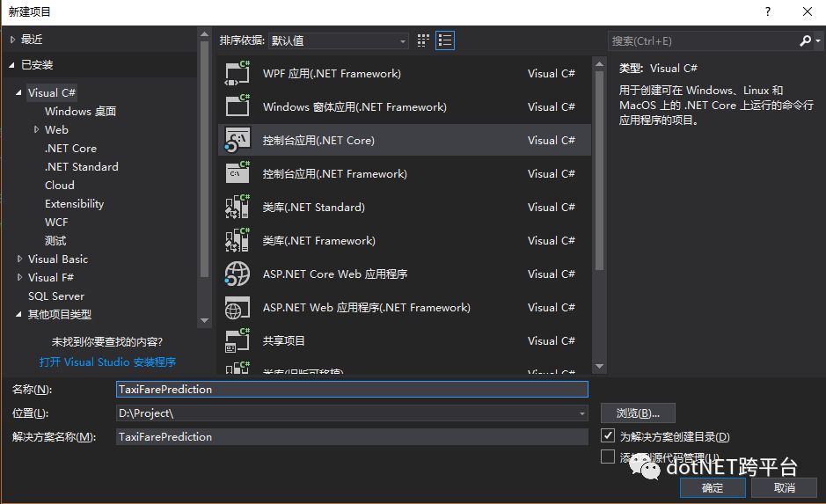The width and height of the screenshot is (826, 504).
Task: Click the template list scroll up arrow
Action: click(x=599, y=63)
